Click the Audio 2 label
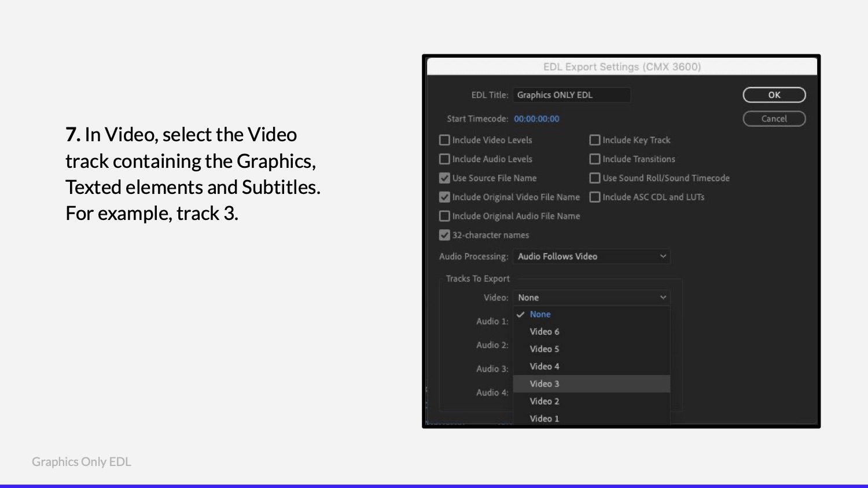Viewport: 868px width, 488px height. click(492, 345)
